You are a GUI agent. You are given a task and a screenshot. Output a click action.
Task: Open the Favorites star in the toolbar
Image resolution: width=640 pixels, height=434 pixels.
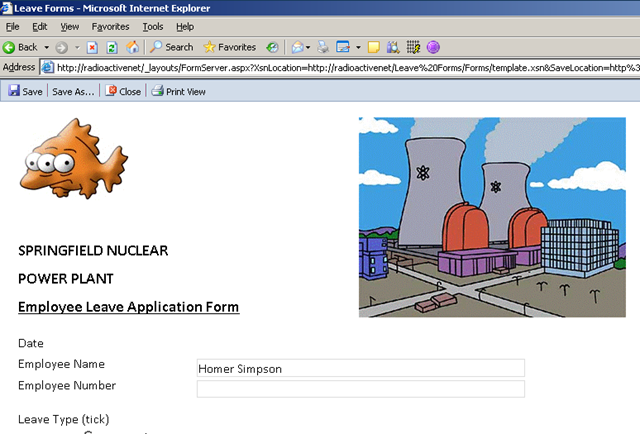tap(229, 47)
